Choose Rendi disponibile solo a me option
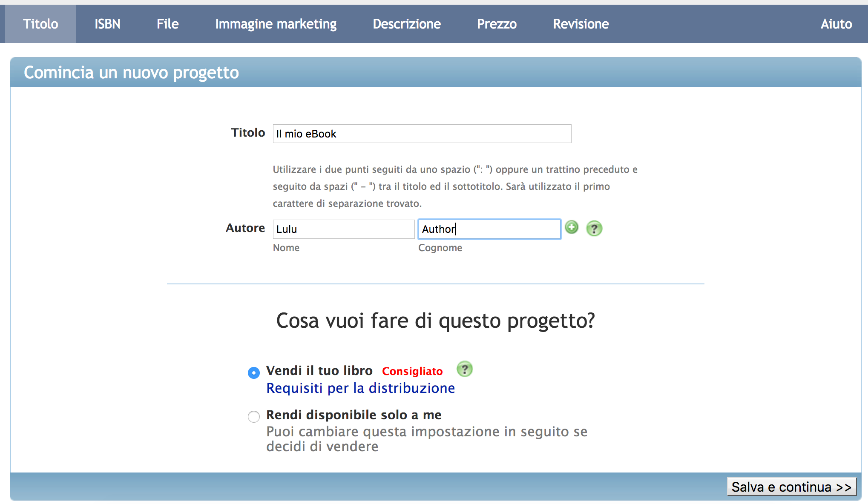This screenshot has height=504, width=868. coord(254,416)
